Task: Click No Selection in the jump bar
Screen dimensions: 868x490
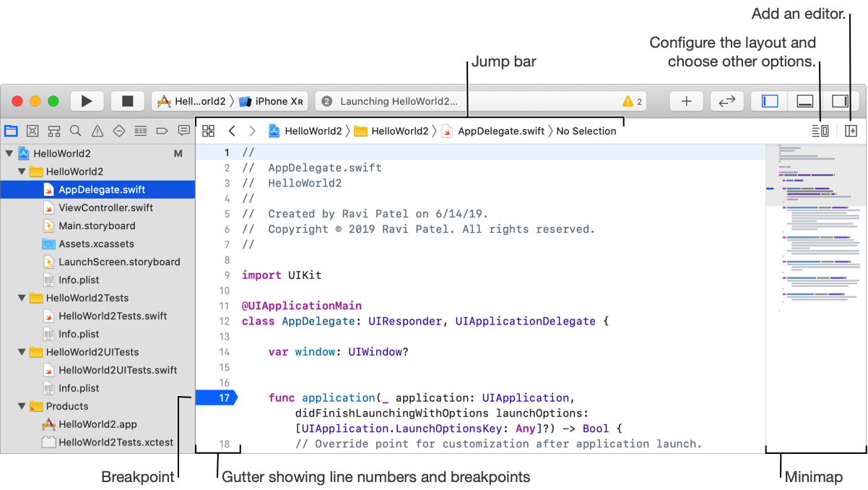Action: click(x=586, y=131)
